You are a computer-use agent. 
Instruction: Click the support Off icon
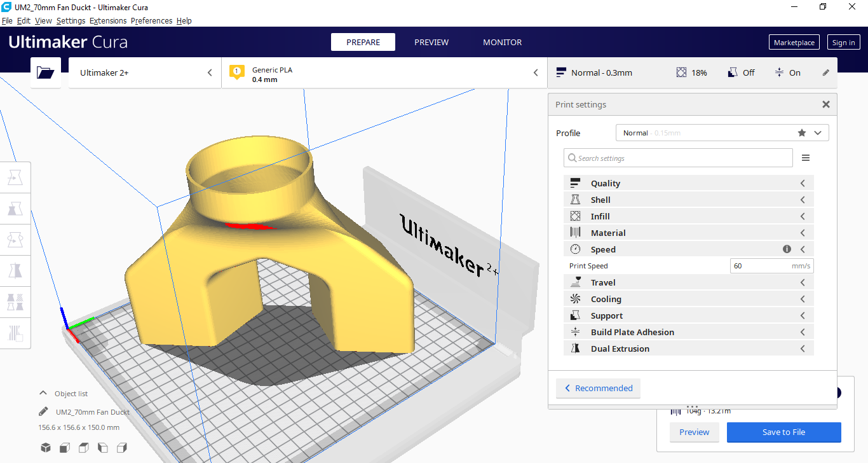733,73
